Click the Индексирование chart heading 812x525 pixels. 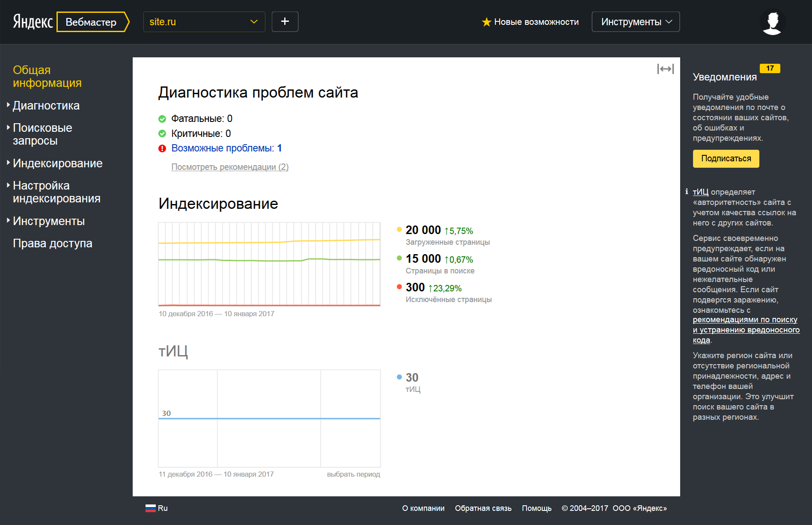coord(218,203)
